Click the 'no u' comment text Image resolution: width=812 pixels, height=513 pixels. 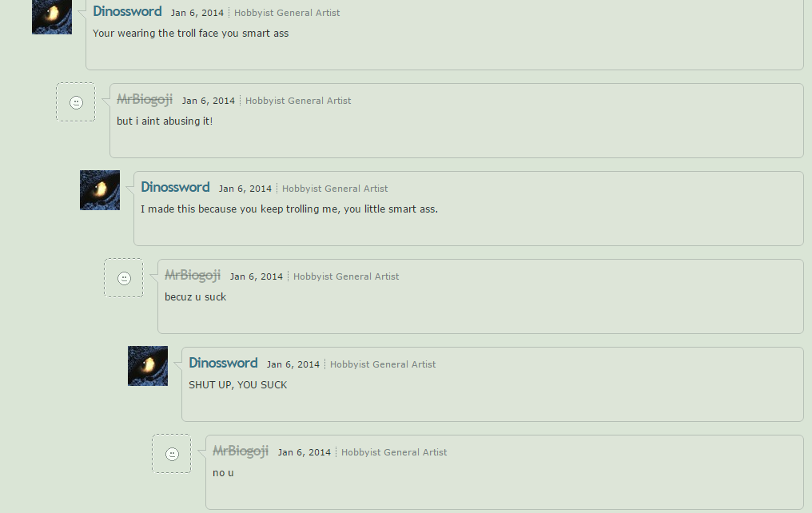[223, 473]
